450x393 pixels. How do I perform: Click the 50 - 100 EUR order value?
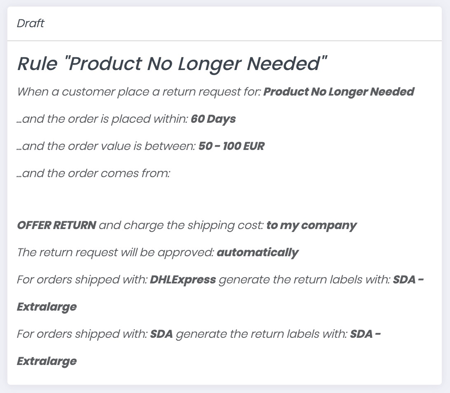pos(232,146)
